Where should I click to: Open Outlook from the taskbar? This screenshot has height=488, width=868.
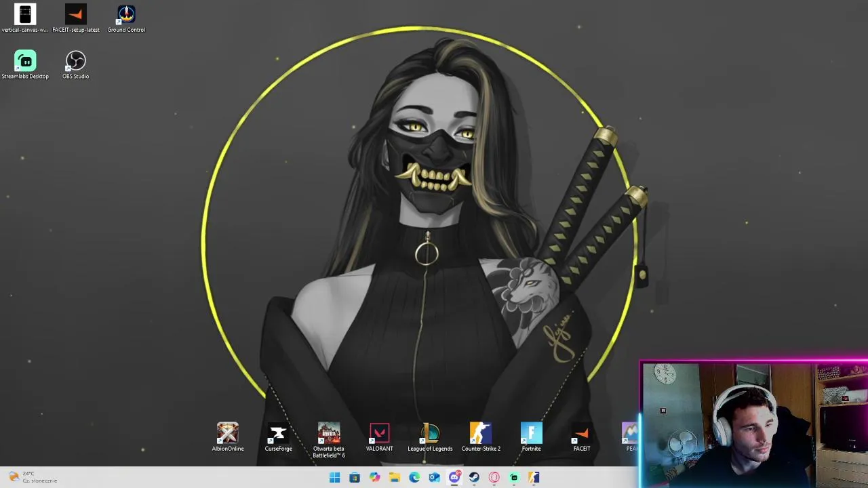click(434, 478)
